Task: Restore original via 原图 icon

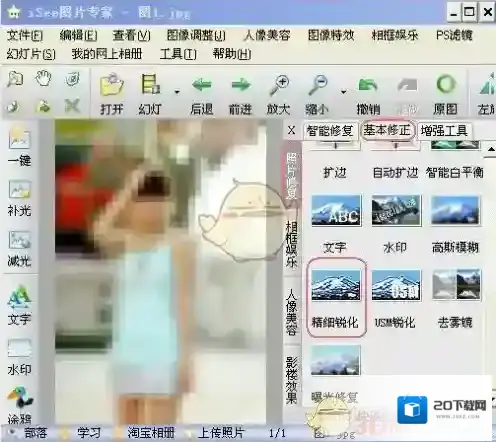Action: click(445, 84)
